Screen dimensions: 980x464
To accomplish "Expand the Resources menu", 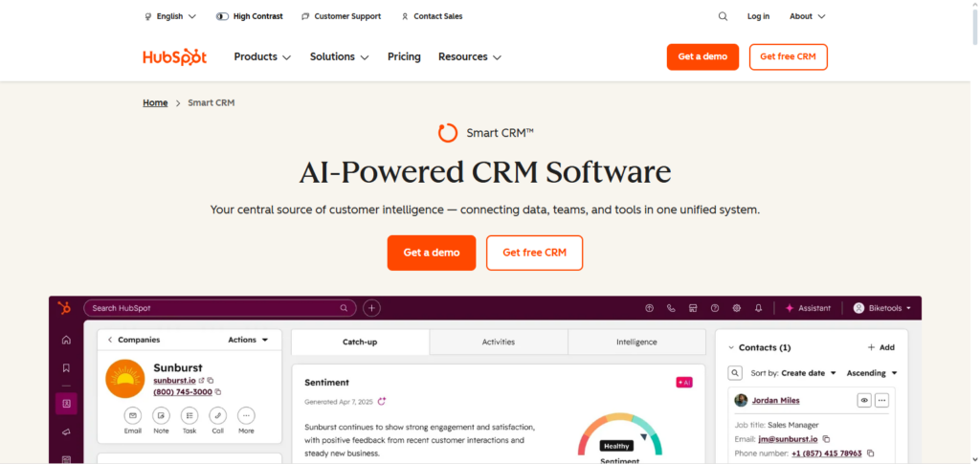I will tap(470, 56).
